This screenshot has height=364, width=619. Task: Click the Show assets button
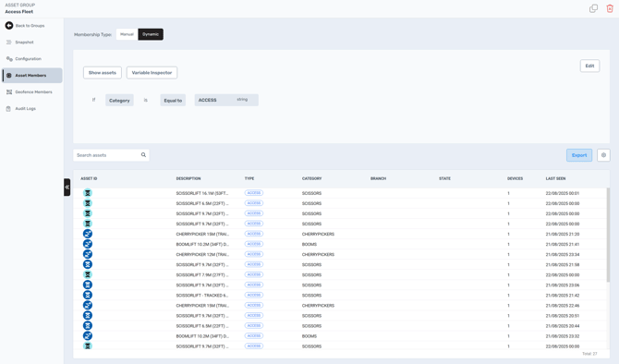pyautogui.click(x=103, y=73)
